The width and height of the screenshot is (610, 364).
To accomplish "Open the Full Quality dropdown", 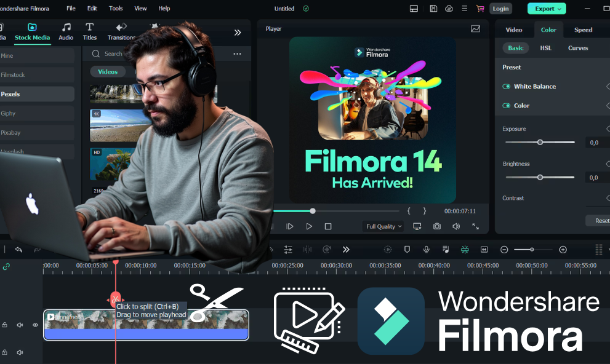I will pyautogui.click(x=383, y=226).
